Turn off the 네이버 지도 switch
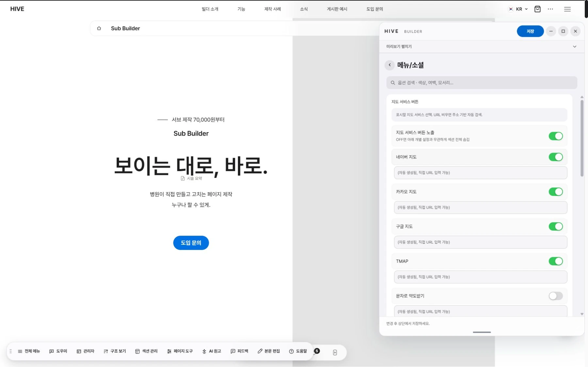 tap(556, 157)
